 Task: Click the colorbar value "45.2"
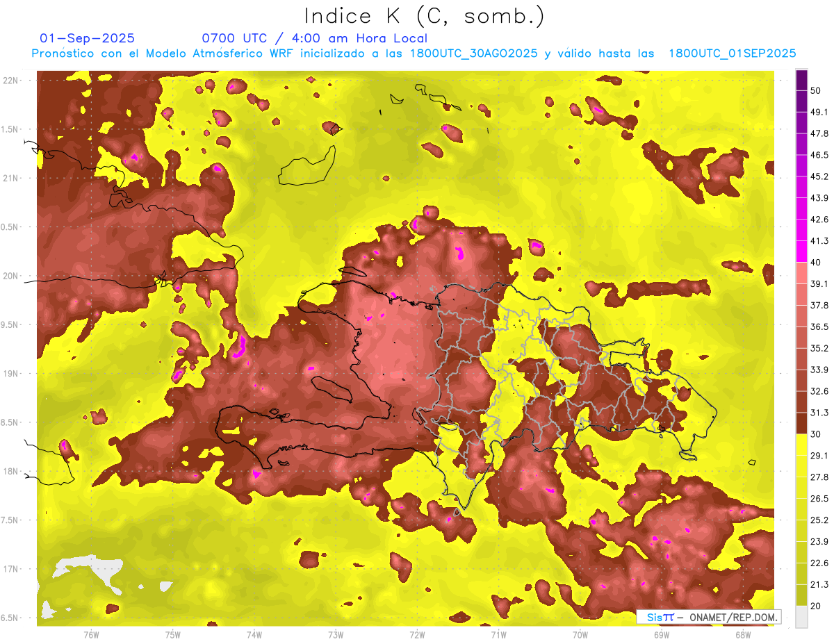819,176
